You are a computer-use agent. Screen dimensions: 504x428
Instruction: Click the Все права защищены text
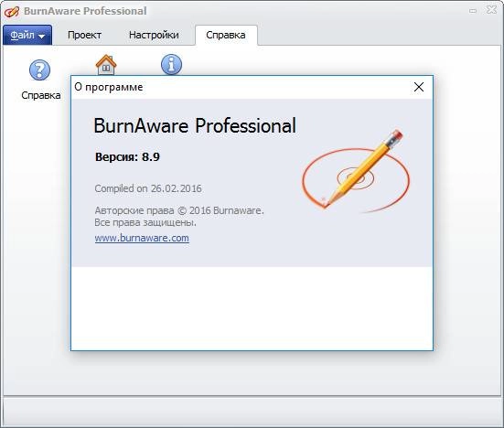(145, 222)
